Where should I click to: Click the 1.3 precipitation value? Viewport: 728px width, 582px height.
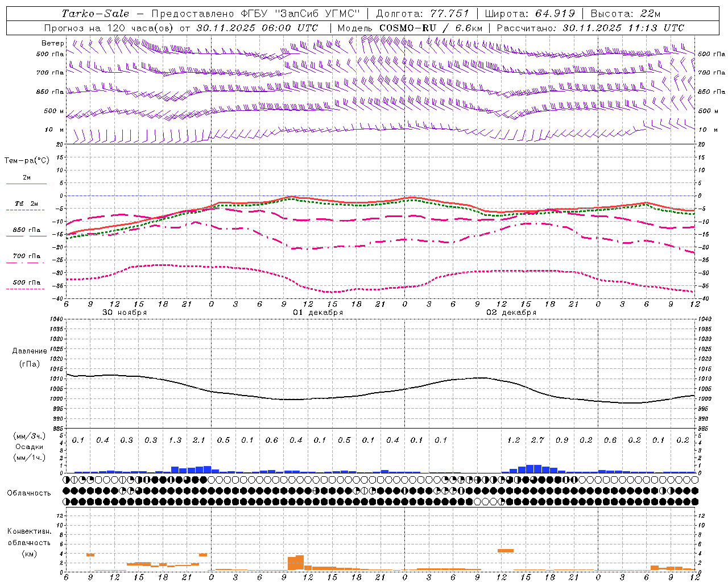coord(175,440)
